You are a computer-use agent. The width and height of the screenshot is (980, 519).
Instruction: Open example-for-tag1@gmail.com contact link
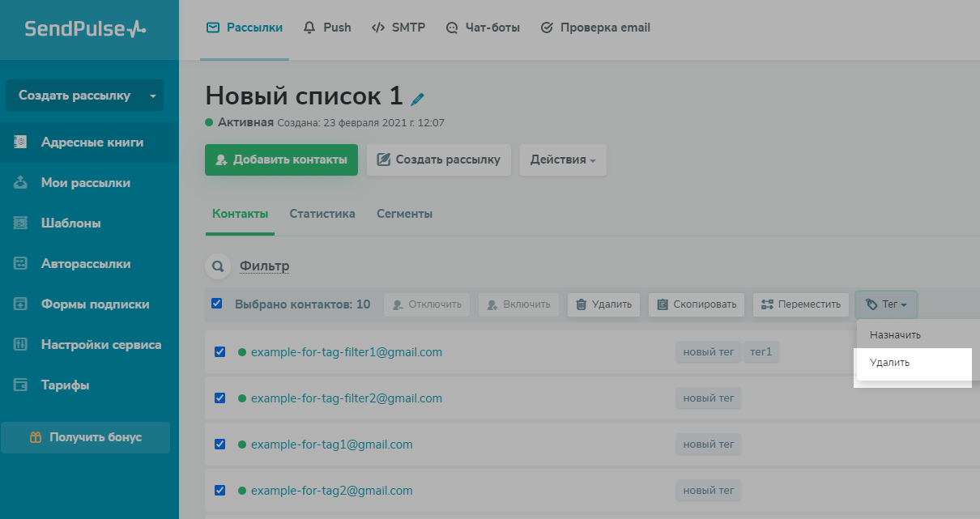point(331,445)
